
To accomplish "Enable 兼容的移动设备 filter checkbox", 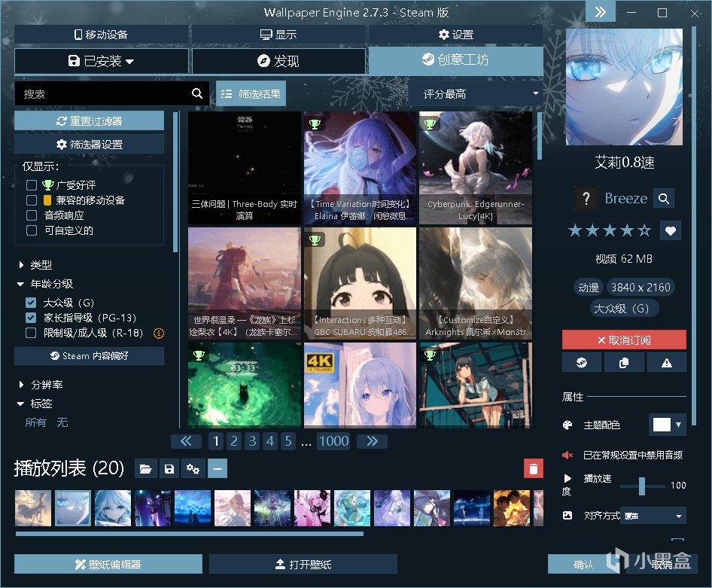I will (x=32, y=200).
